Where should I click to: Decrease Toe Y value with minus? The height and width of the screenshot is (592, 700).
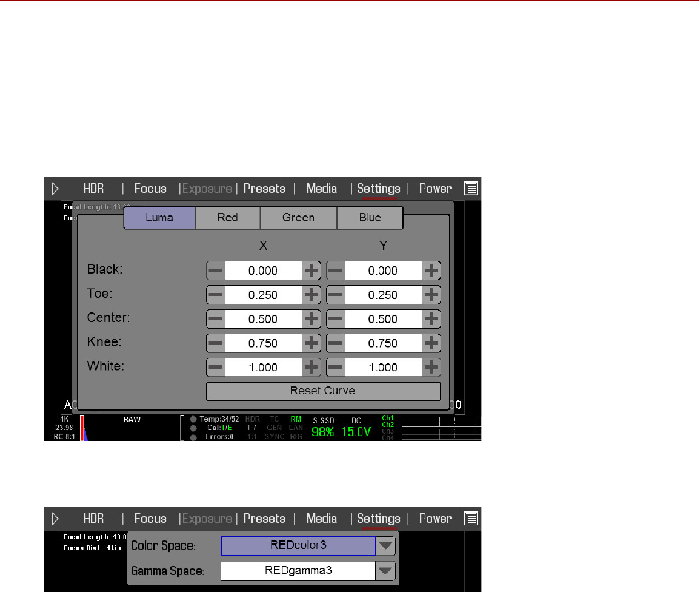[336, 294]
